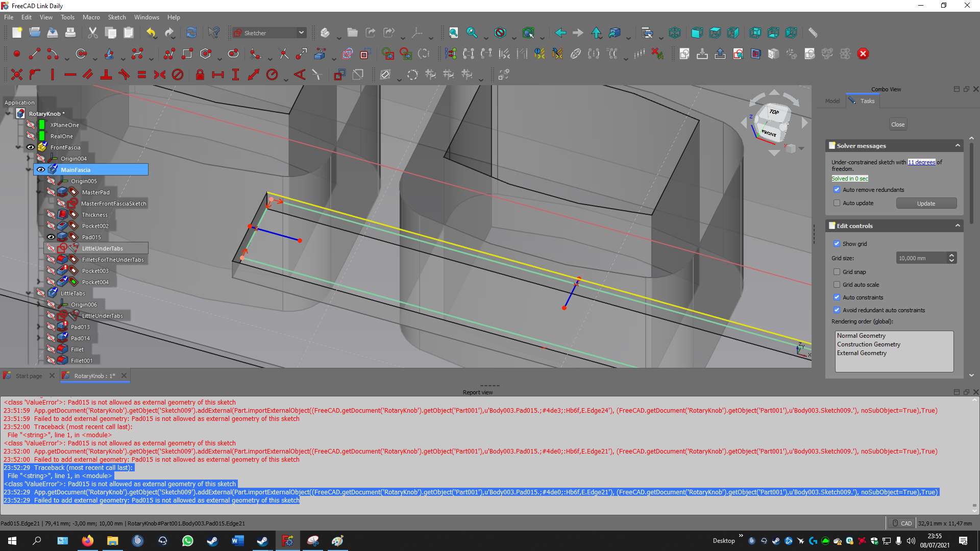Apply the lock constraint
The height and width of the screenshot is (551, 980).
click(x=200, y=74)
